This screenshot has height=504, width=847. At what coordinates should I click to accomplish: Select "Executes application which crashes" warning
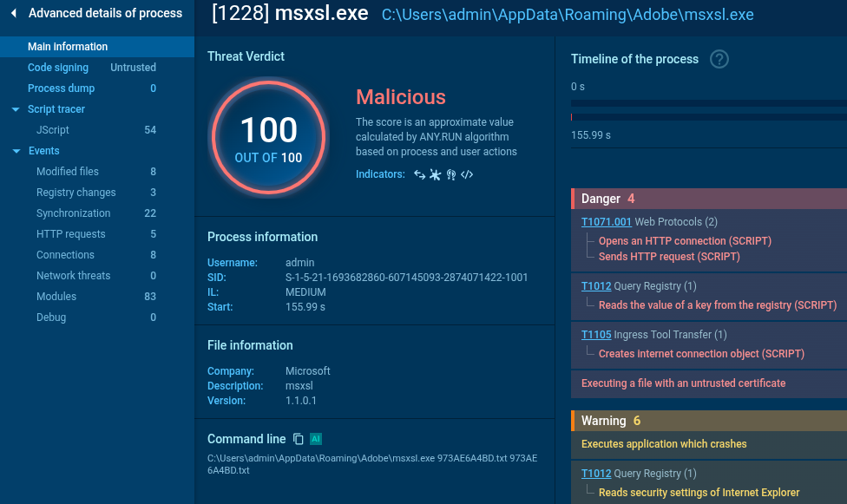pyautogui.click(x=664, y=444)
